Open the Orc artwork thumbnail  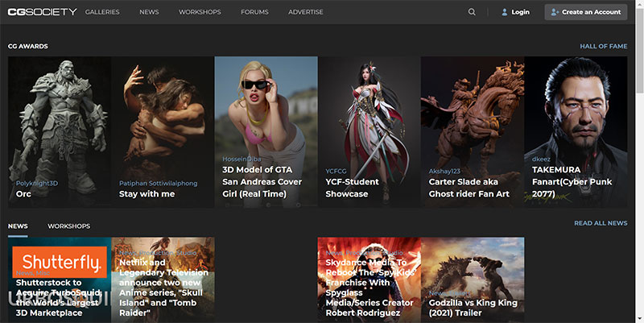pos(60,129)
